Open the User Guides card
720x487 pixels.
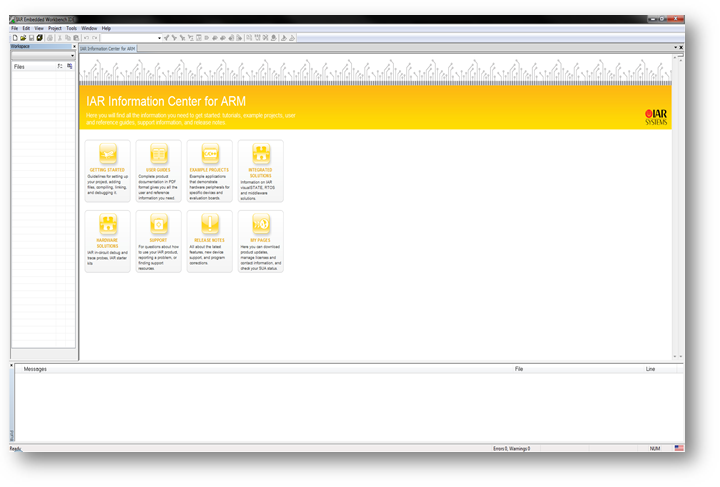tap(158, 171)
